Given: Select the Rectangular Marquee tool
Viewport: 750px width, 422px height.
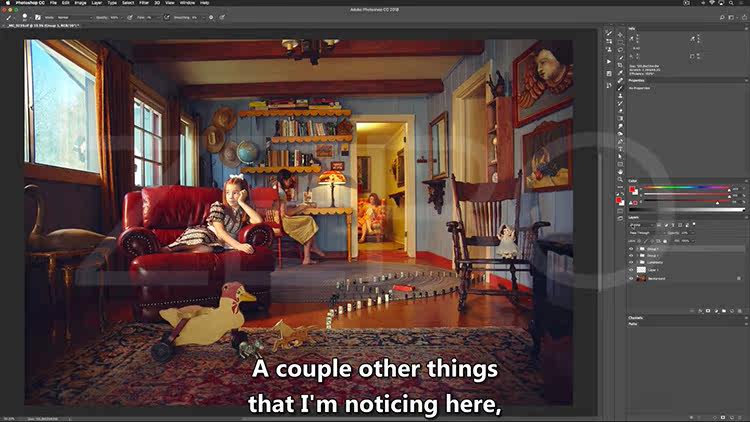Looking at the screenshot, I should [620, 42].
